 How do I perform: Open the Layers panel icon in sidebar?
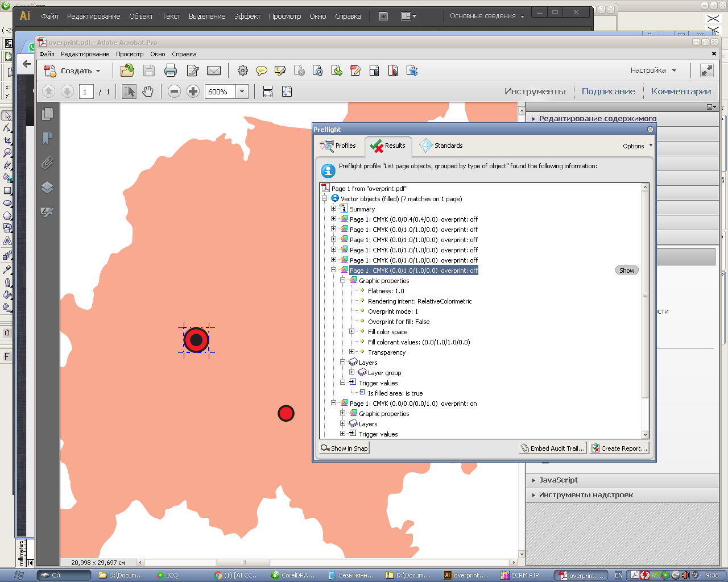tap(47, 188)
